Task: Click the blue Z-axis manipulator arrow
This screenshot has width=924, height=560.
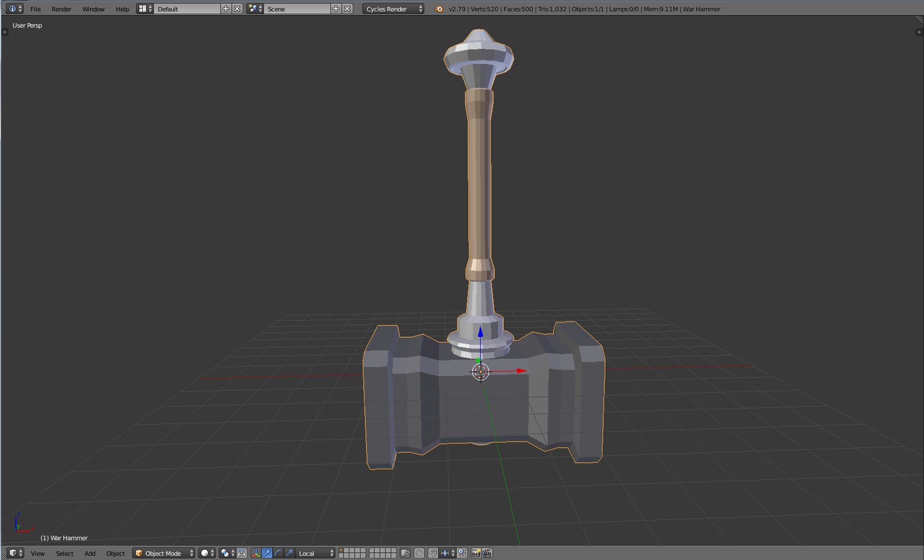Action: coord(480,331)
